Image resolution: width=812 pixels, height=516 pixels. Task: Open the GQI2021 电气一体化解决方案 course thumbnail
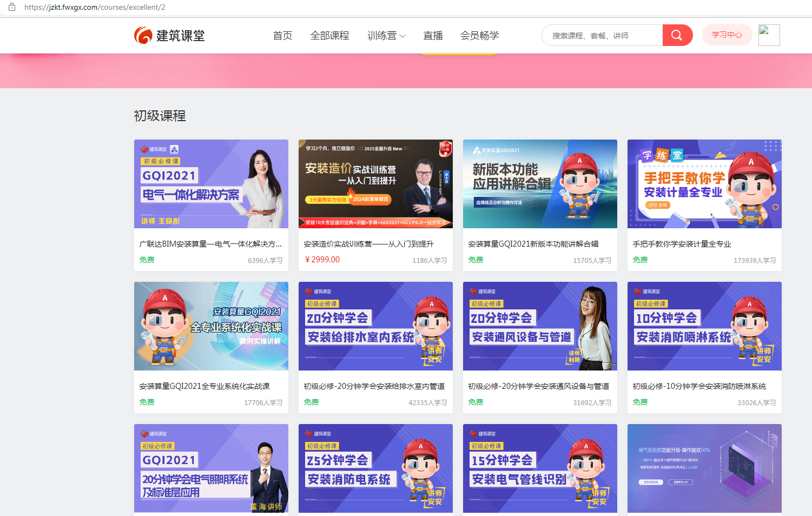pos(211,184)
